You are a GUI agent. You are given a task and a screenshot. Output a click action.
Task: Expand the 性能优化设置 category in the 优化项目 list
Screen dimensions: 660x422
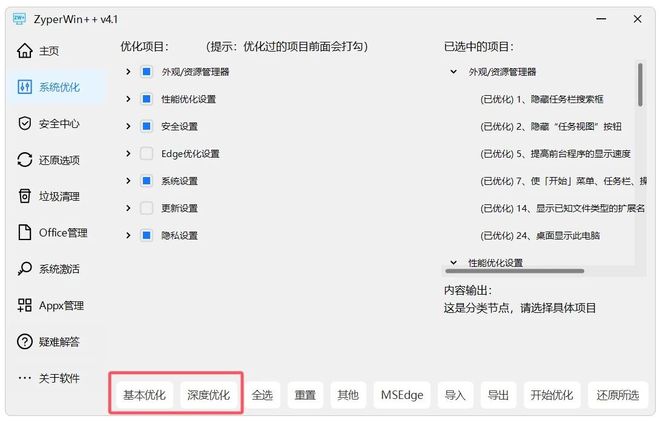tap(128, 99)
